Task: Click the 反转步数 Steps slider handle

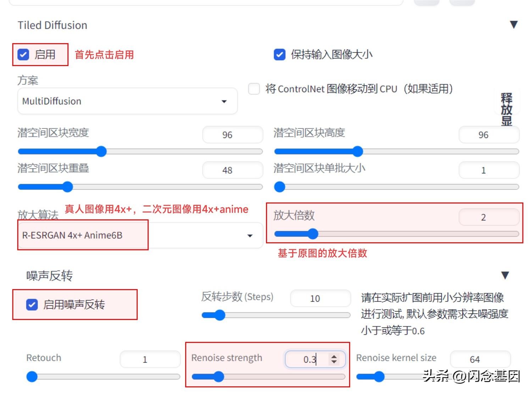Action: point(219,315)
